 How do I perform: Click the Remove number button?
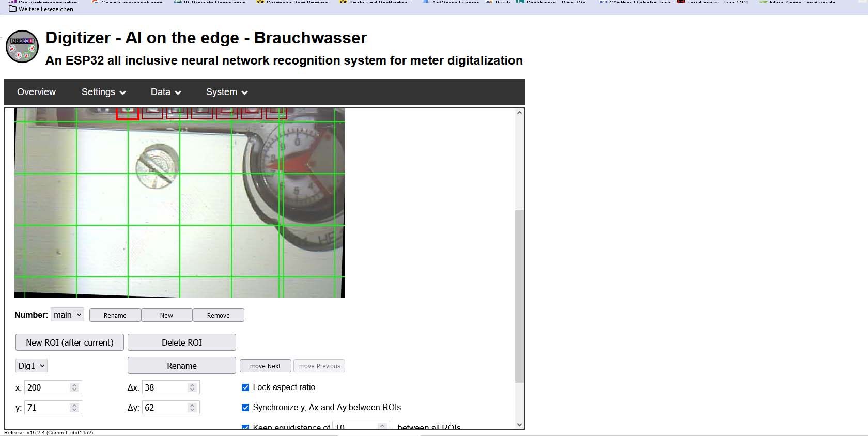[218, 315]
